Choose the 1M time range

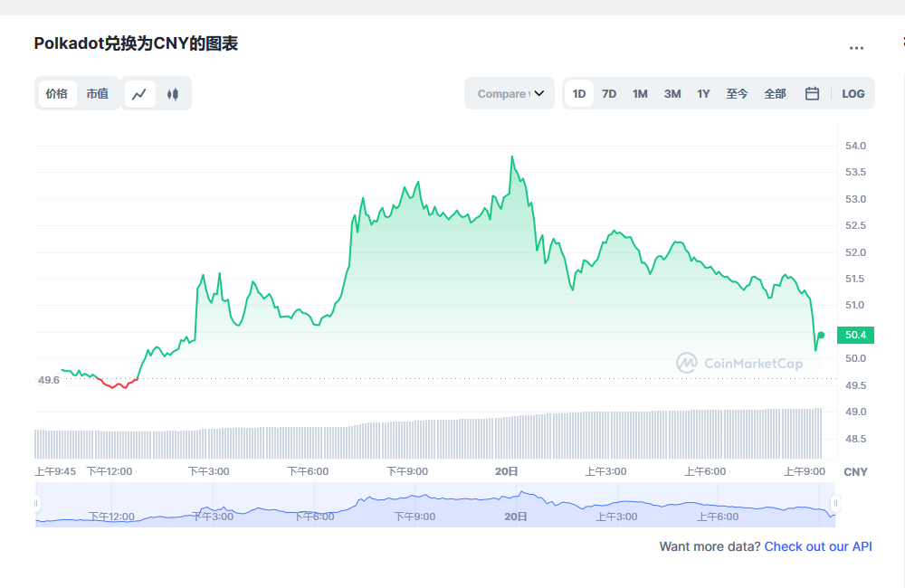pyautogui.click(x=640, y=94)
